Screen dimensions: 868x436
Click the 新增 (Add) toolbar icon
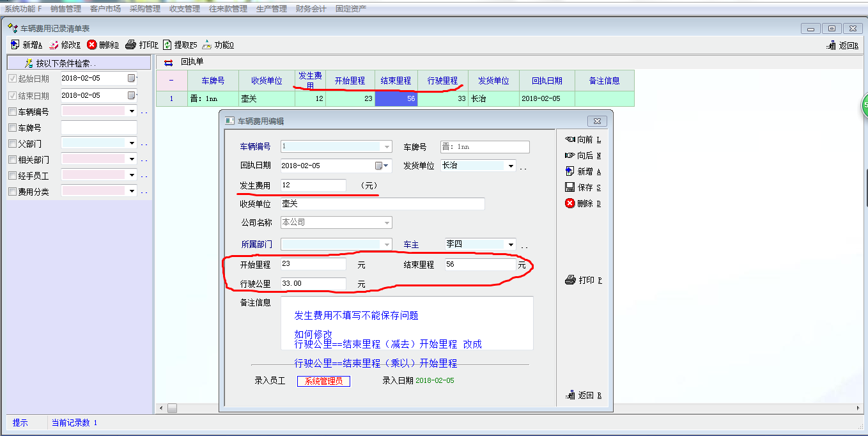(15, 45)
